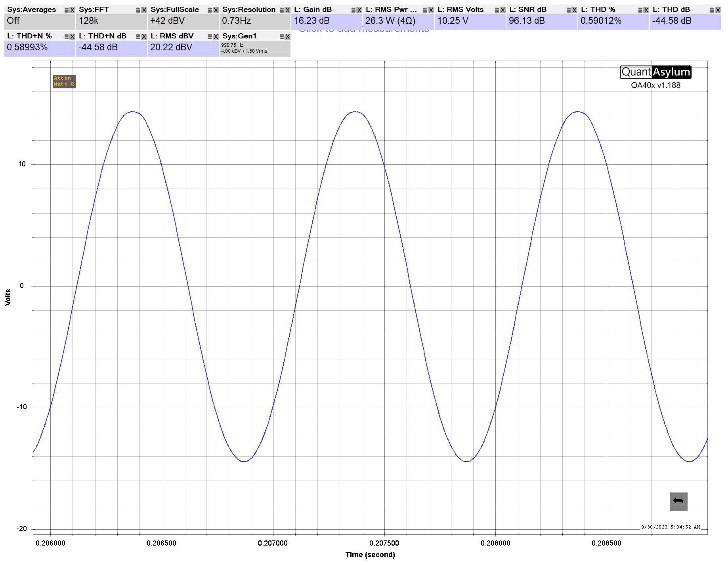Screen dimensions: 728x563
Task: Click the 10.25 V RMS reading
Action: coord(453,21)
